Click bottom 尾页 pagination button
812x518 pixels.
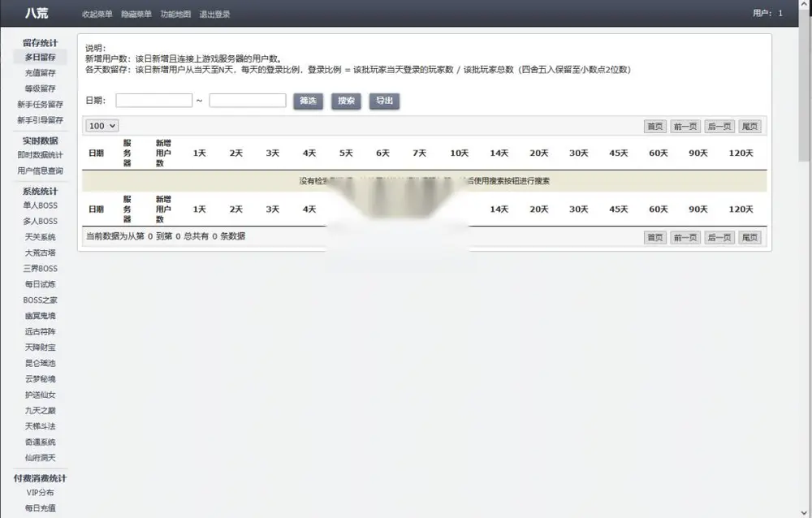point(749,237)
